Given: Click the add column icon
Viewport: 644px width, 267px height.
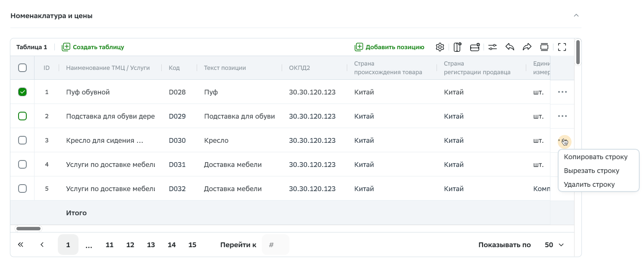Looking at the screenshot, I should 457,47.
